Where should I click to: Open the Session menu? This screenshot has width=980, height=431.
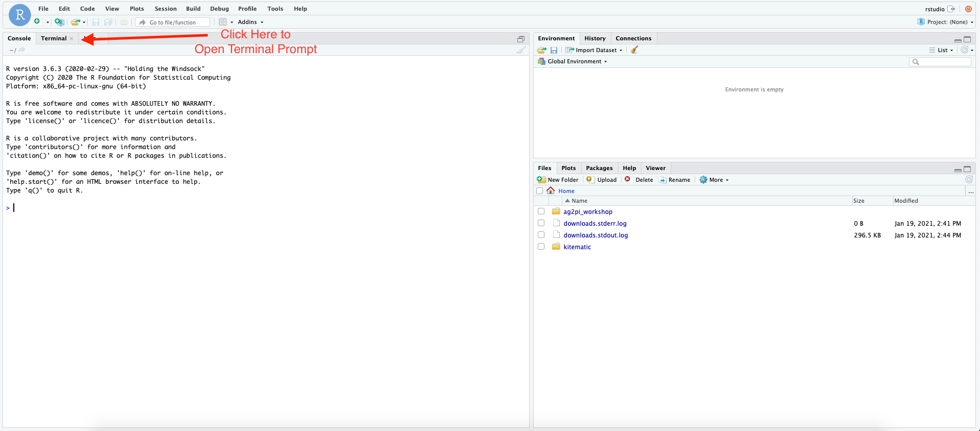point(166,9)
